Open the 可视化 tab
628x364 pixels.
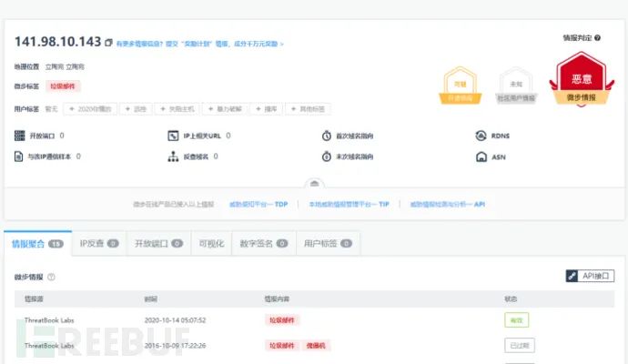212,244
